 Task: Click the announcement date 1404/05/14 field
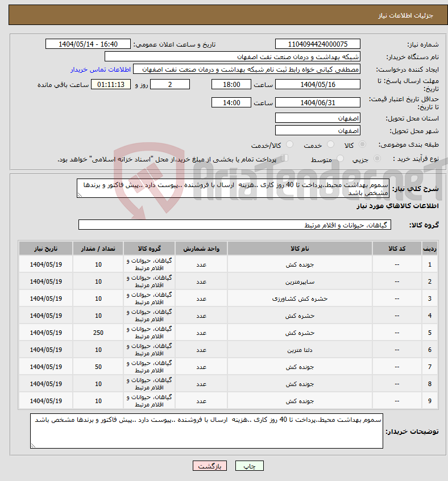tap(88, 44)
